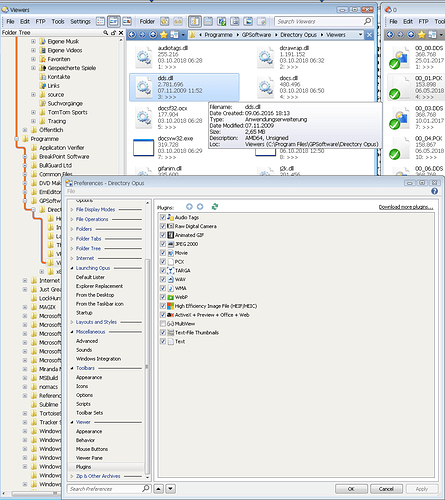Select the Programme folder in tree
445x500 pixels.
(45, 139)
